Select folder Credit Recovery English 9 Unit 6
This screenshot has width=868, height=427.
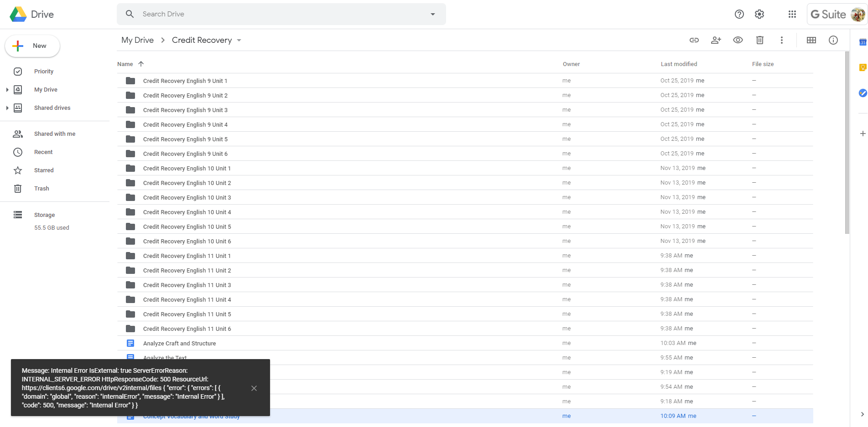(x=465, y=154)
